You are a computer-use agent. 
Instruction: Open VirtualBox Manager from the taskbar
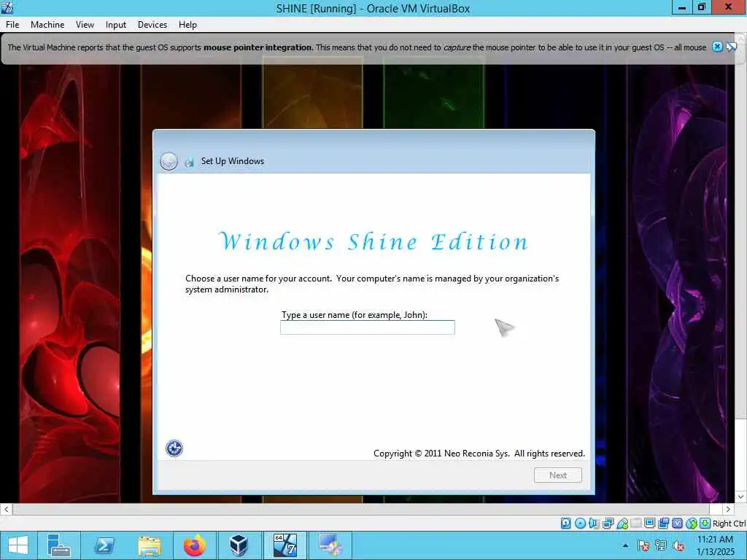239,545
